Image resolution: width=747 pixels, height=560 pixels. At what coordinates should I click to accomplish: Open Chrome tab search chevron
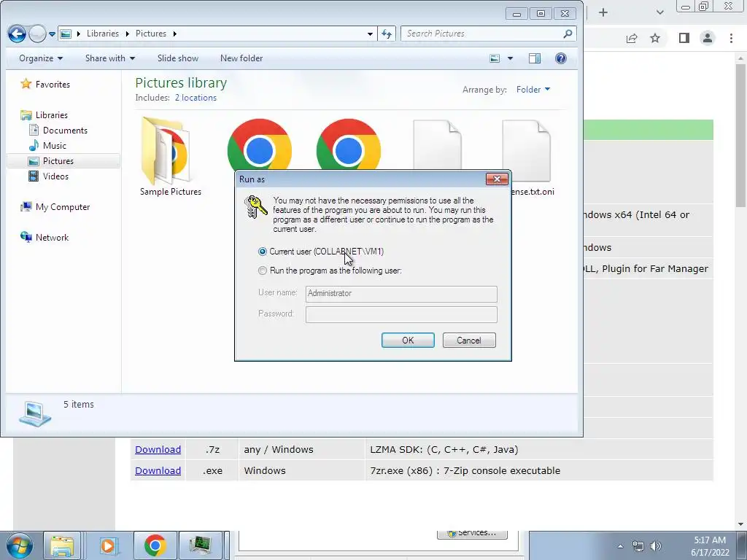[x=659, y=12]
